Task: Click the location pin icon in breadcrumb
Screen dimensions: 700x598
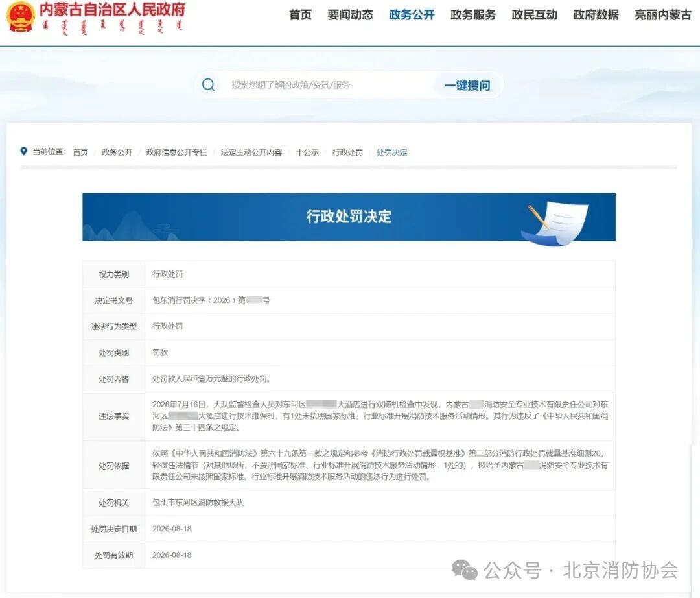Action: click(24, 151)
